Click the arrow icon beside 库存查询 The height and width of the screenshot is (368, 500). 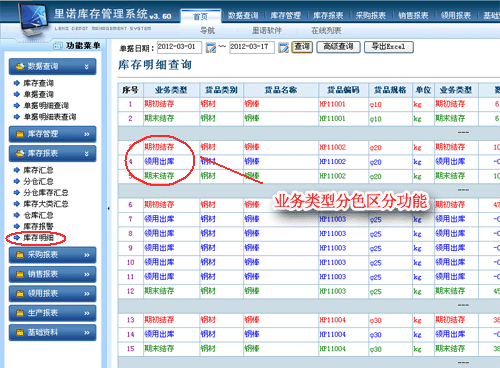(16, 83)
